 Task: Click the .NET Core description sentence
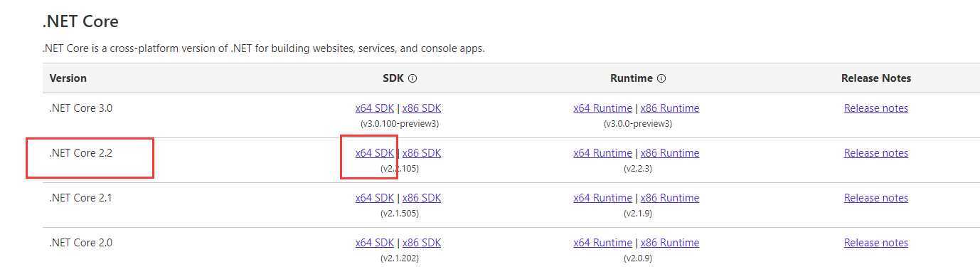point(263,49)
